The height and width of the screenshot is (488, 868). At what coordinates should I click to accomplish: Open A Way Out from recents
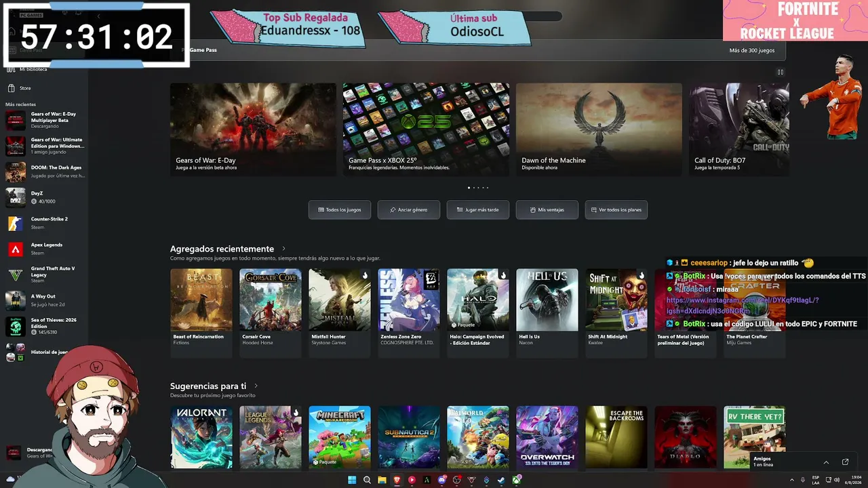click(44, 300)
